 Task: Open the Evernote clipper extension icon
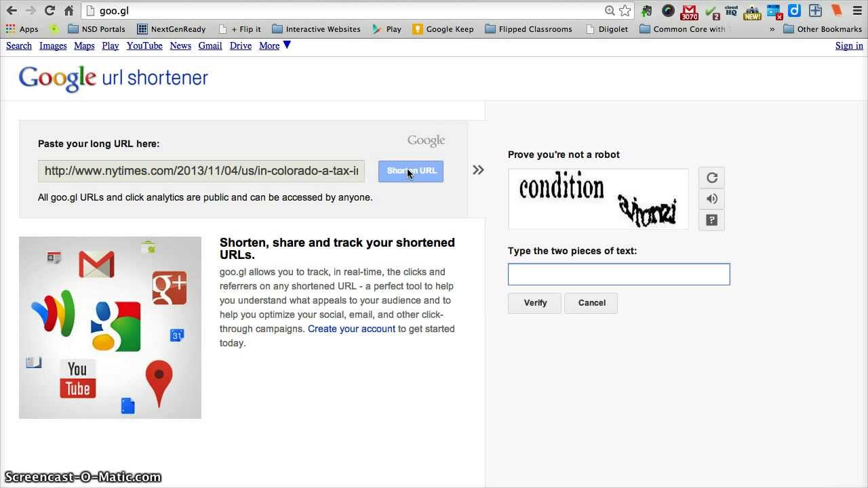[647, 11]
